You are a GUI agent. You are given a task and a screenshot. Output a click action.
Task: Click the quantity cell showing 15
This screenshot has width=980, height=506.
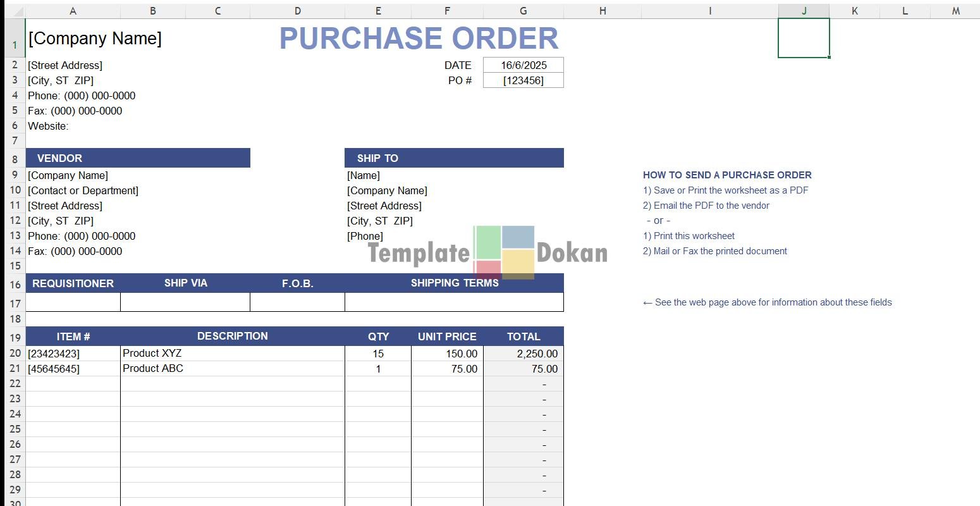coord(378,354)
